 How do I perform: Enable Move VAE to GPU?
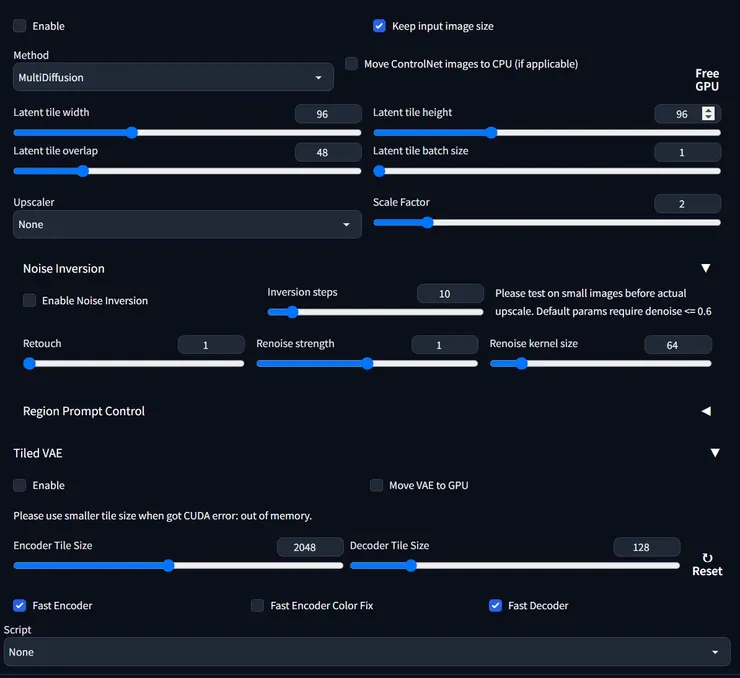(377, 486)
